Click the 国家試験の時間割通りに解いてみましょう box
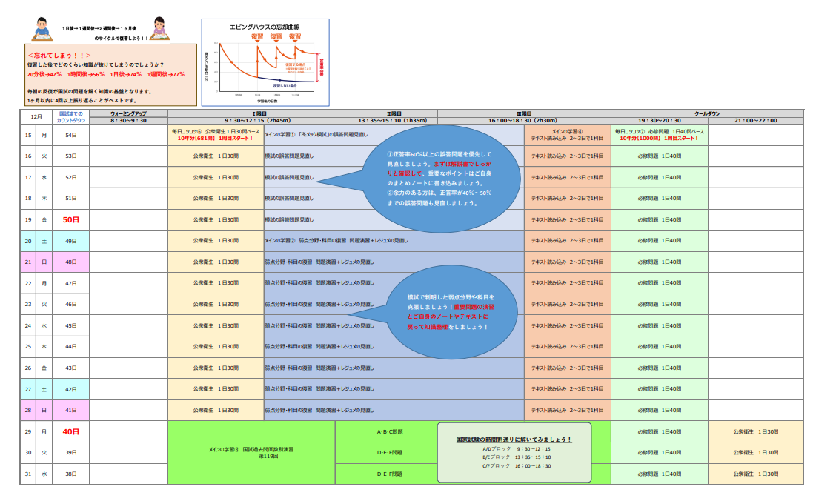The height and width of the screenshot is (504, 836). point(514,452)
